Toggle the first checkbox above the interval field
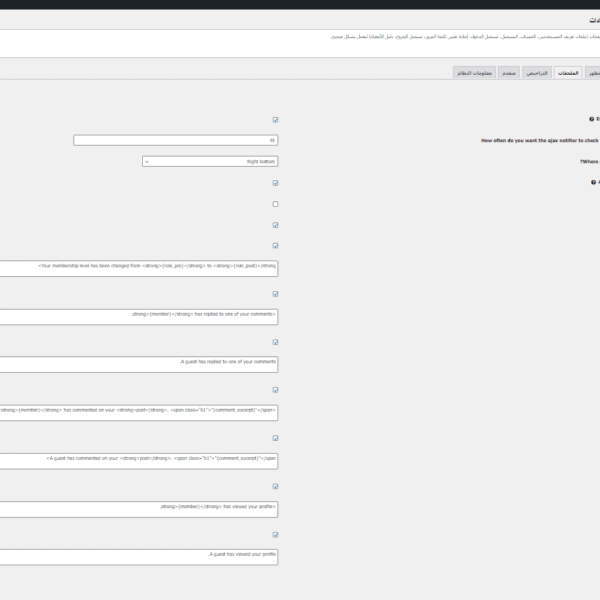Image resolution: width=600 pixels, height=600 pixels. (276, 120)
